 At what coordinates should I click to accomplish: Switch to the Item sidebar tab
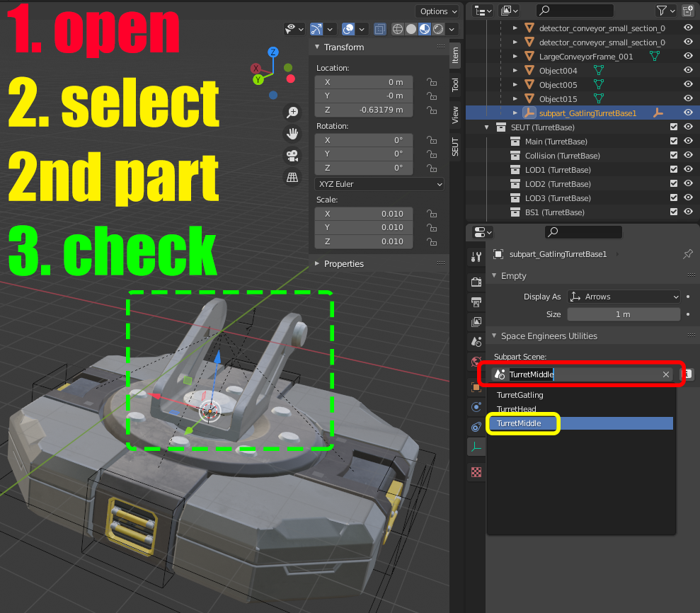455,55
